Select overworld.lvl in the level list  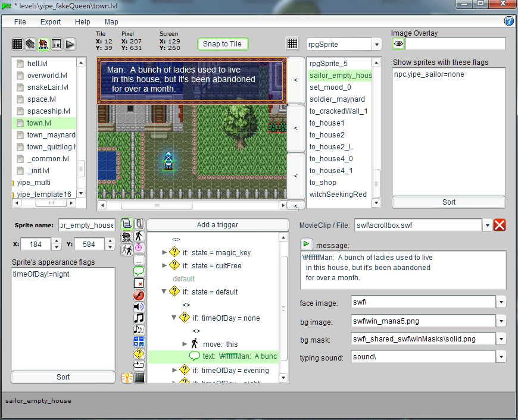pyautogui.click(x=48, y=76)
